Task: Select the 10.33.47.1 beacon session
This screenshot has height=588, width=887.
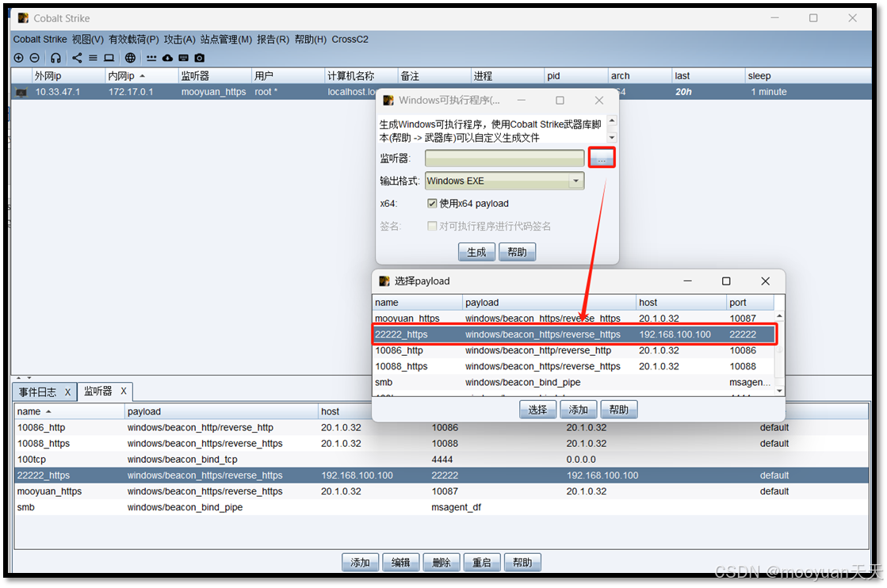Action: (442, 92)
